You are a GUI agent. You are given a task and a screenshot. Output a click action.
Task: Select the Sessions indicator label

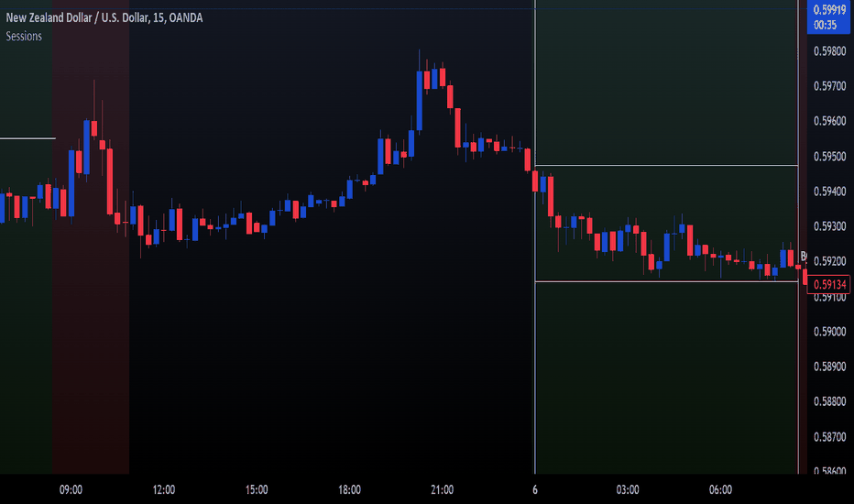(x=24, y=36)
